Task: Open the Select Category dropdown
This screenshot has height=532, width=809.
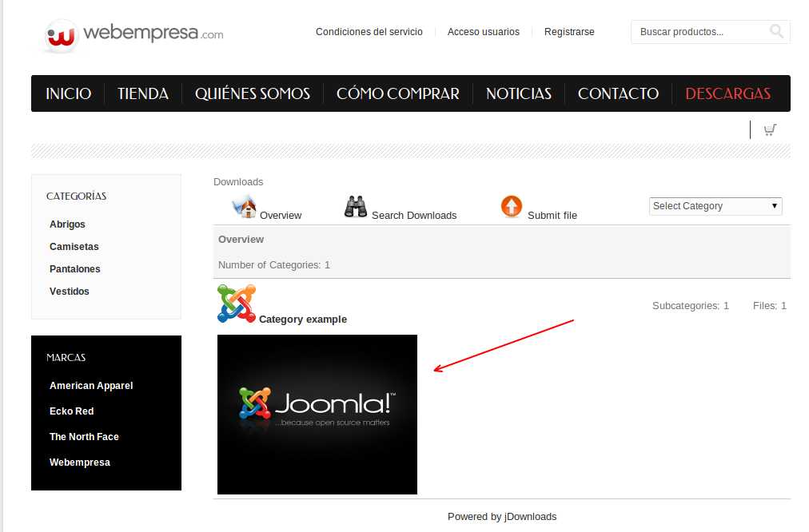Action: click(715, 206)
